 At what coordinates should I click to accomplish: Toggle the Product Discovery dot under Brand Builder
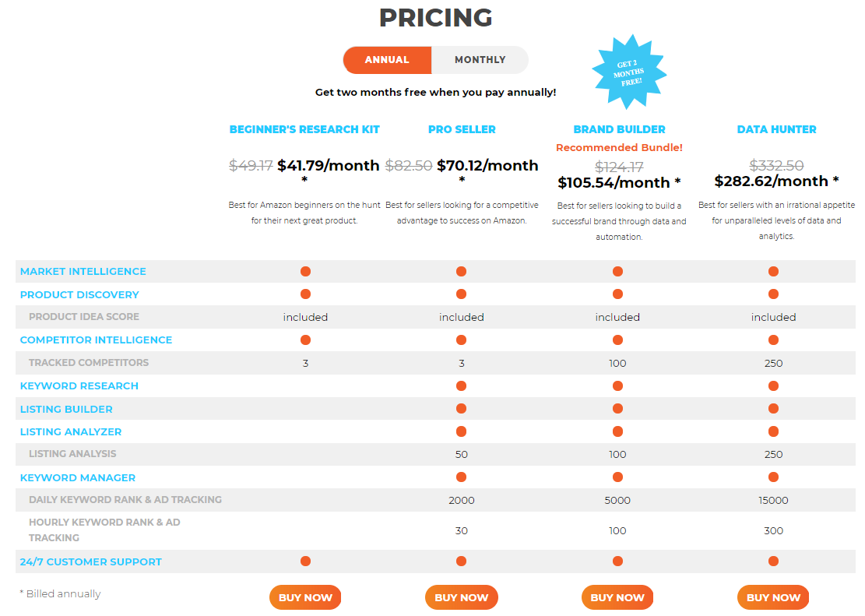(x=617, y=294)
